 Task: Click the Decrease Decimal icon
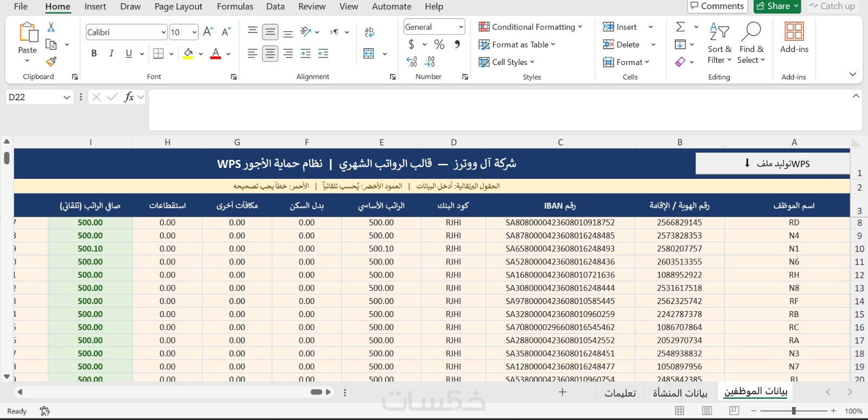(430, 62)
